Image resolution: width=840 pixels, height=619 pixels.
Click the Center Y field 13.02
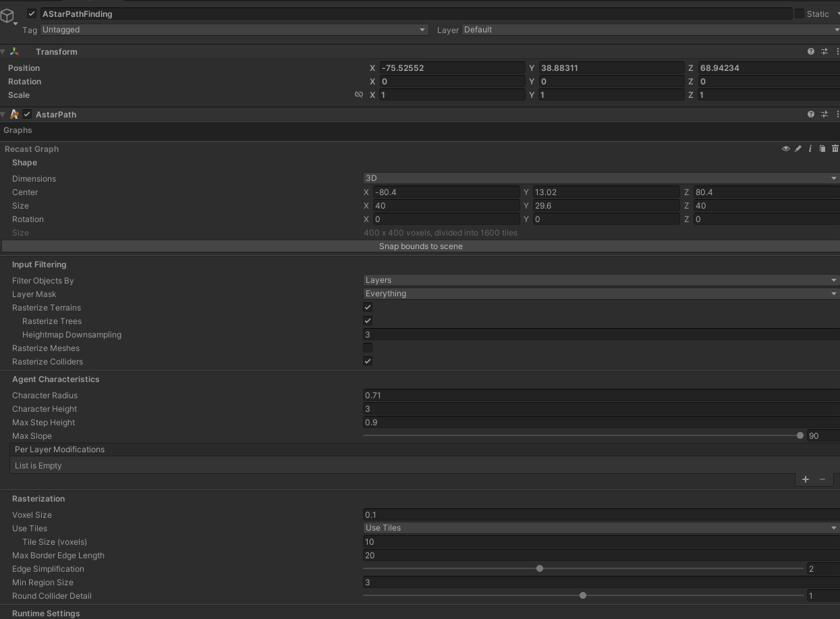tap(606, 192)
